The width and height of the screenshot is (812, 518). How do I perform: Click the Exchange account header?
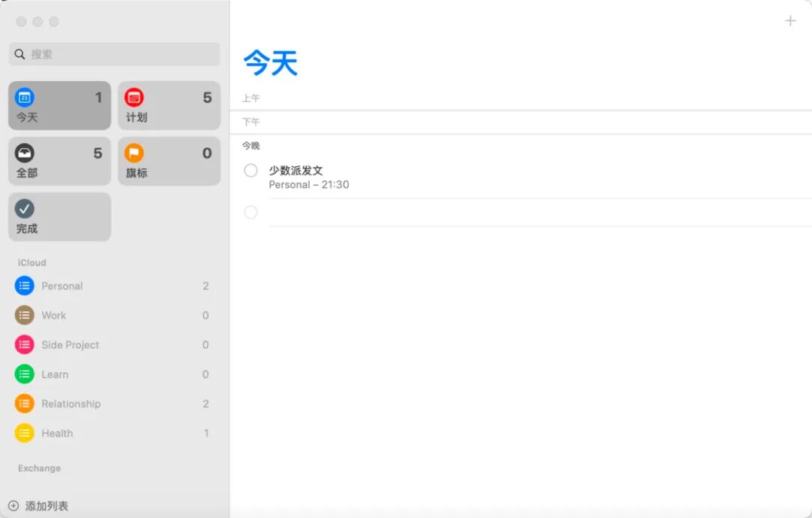[39, 468]
